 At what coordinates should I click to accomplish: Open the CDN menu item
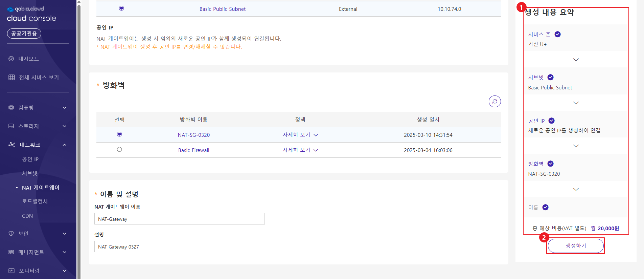coord(27,216)
